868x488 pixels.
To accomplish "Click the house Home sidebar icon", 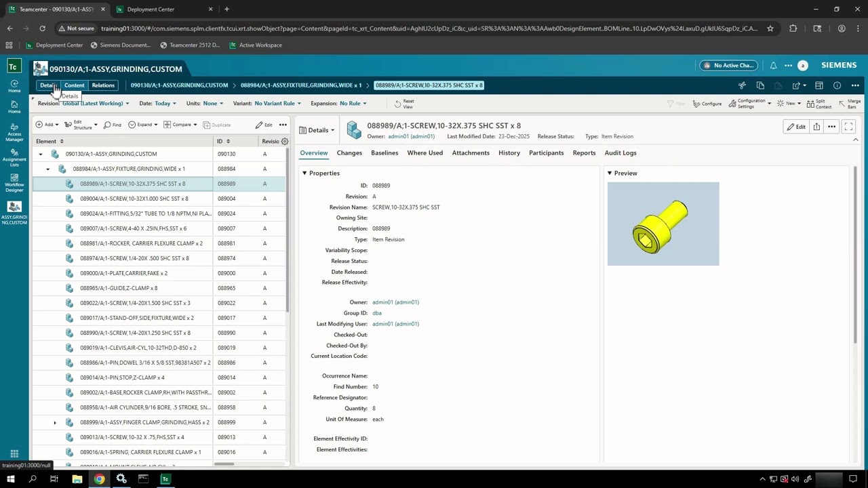I will coord(14,108).
